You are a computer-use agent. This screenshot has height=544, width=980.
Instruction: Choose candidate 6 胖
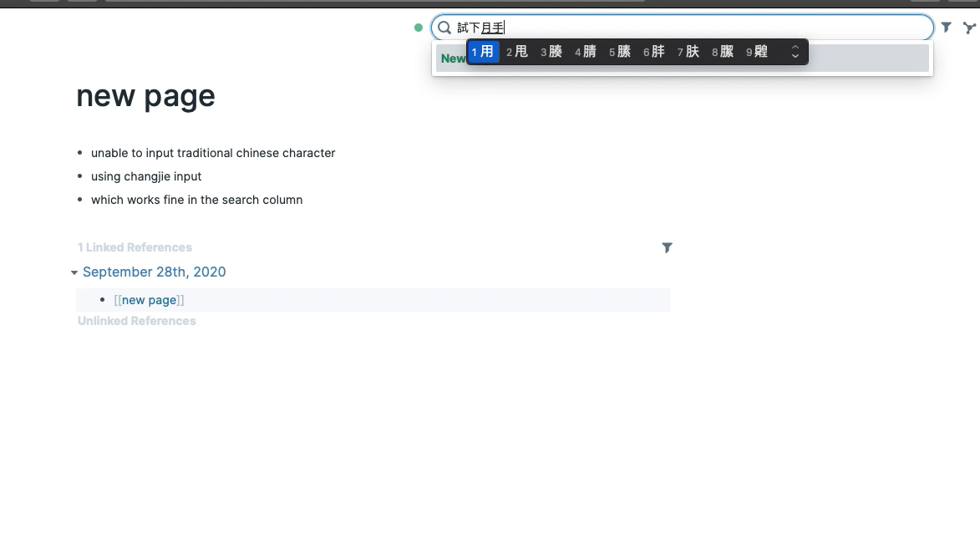point(653,52)
